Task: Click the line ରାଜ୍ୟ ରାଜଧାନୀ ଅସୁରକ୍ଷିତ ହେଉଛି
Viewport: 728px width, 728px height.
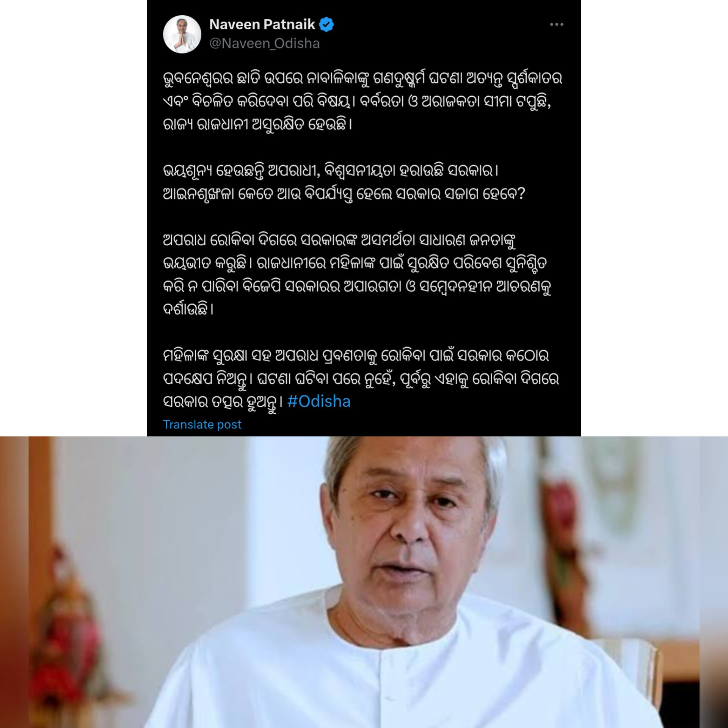Action: (257, 124)
